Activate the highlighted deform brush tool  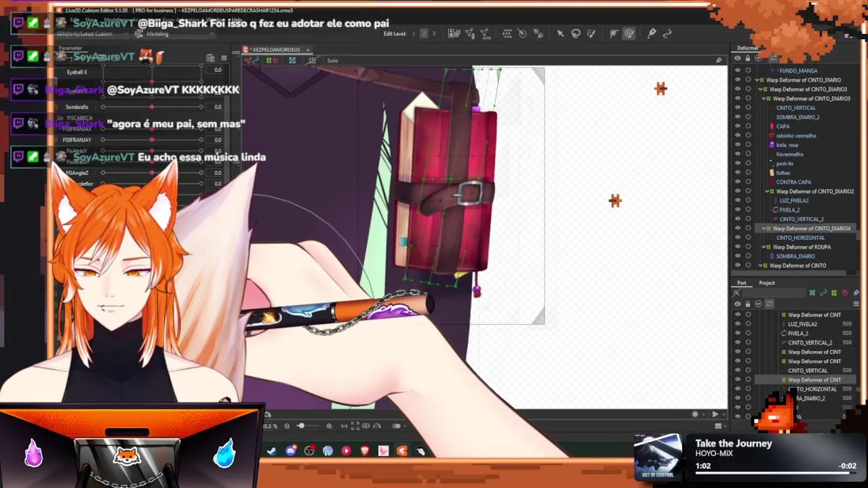pos(629,33)
